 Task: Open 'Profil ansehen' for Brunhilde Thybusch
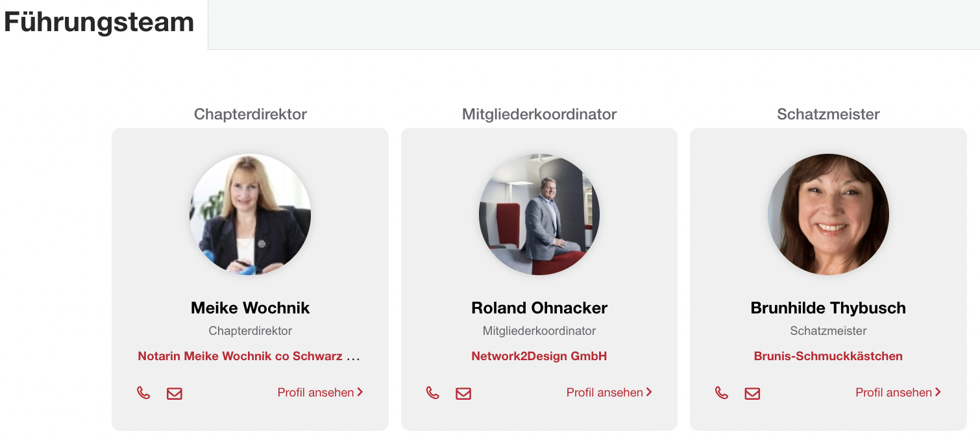[x=898, y=393]
